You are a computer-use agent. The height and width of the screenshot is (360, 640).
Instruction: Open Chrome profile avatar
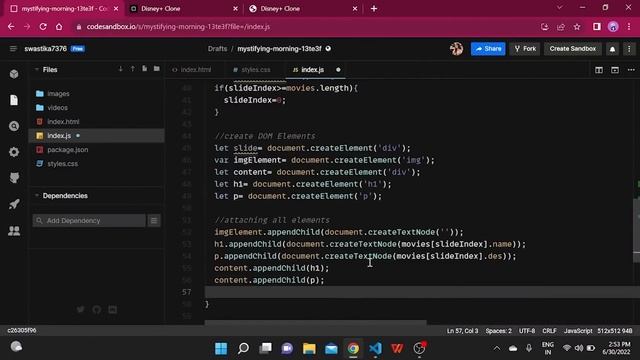click(613, 27)
